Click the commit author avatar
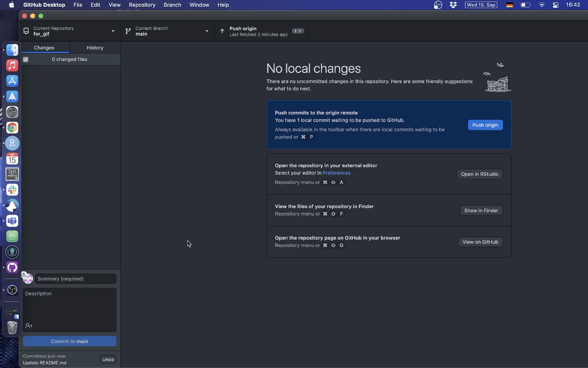This screenshot has height=368, width=588. coord(28,279)
